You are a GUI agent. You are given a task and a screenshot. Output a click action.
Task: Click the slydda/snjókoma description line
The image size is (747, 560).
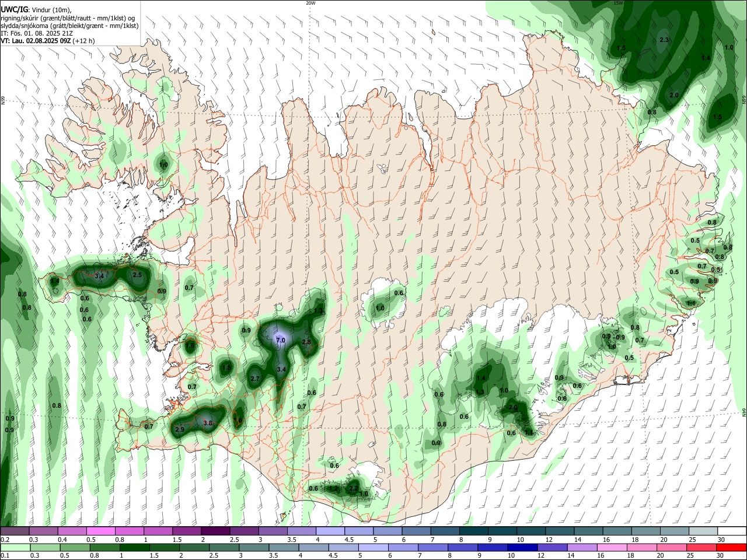point(69,26)
